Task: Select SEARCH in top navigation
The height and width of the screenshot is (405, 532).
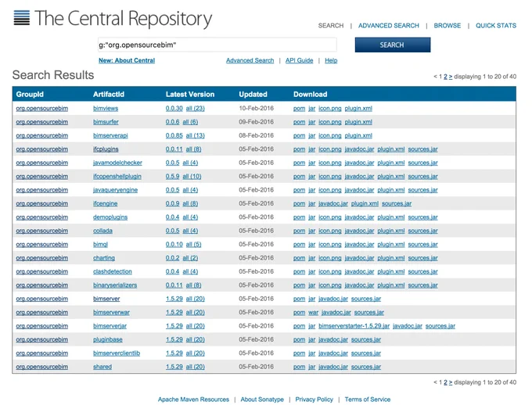Action: point(331,26)
